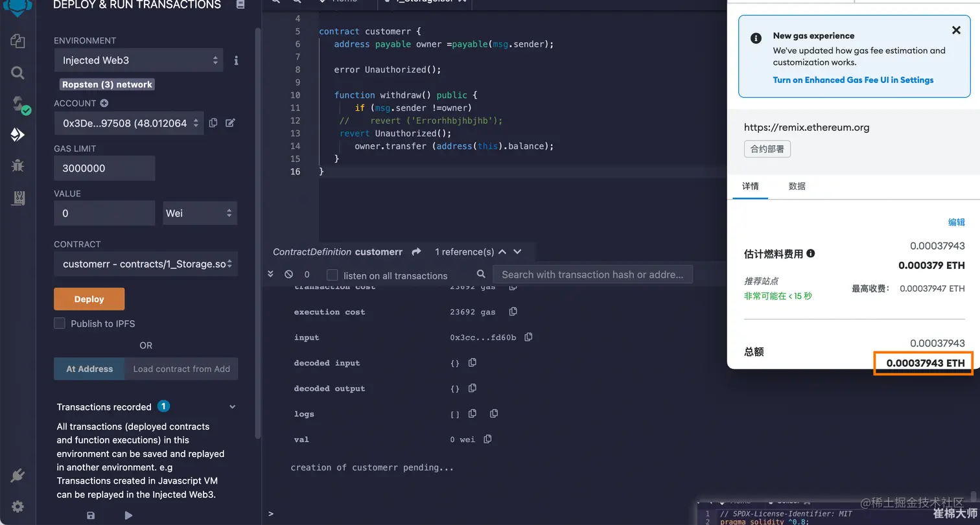Click the Ropsten (3) network badge
The height and width of the screenshot is (525, 980).
(108, 84)
